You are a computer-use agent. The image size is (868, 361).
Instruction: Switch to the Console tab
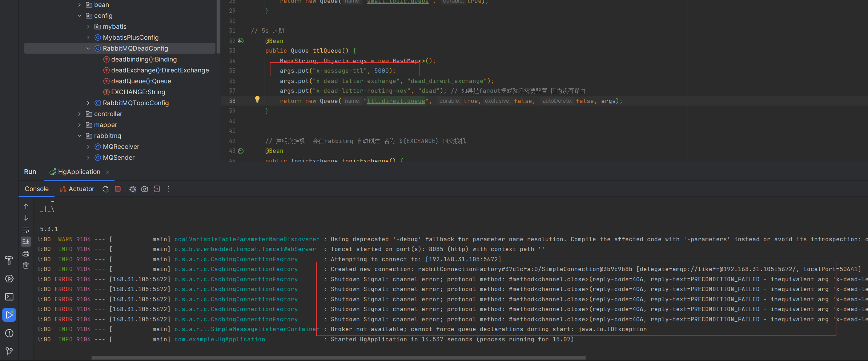(37, 189)
